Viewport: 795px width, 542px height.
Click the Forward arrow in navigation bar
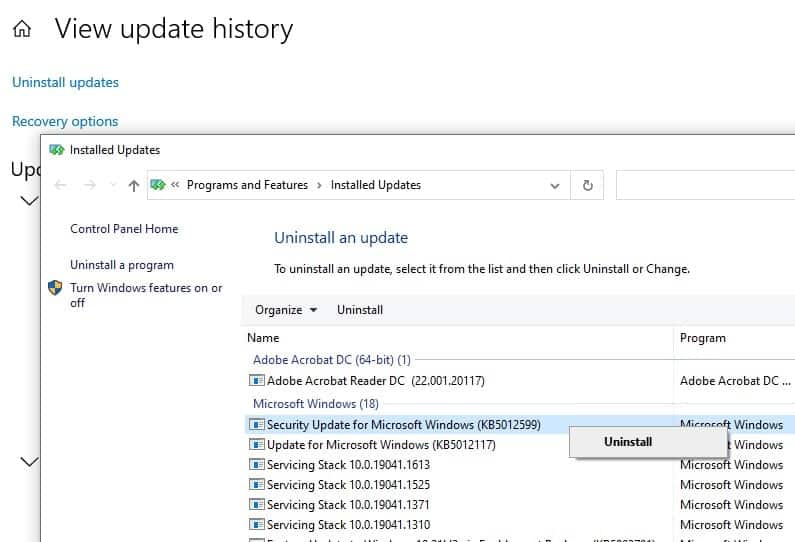click(x=91, y=185)
